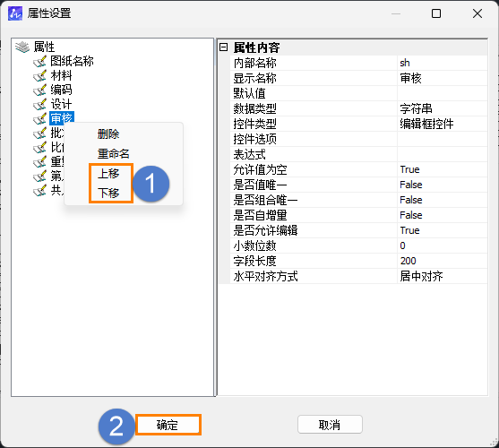The image size is (499, 448).
Task: Select the 属性 root node
Action: tap(44, 47)
